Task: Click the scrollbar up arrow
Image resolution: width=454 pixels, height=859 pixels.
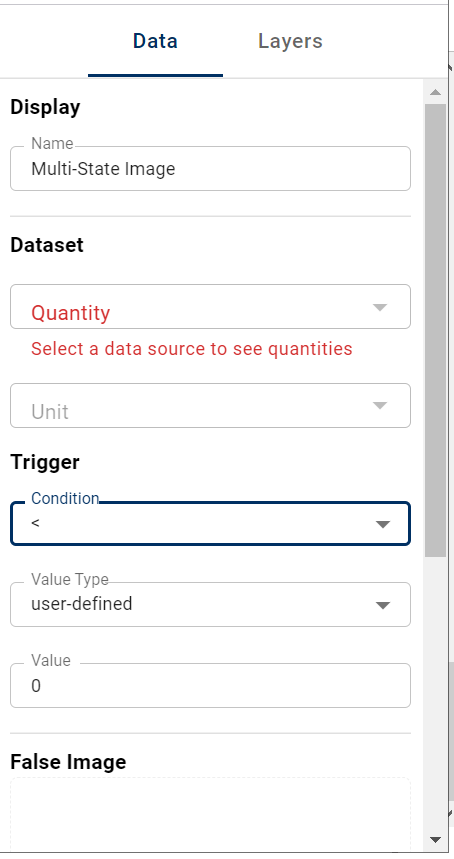Action: [x=436, y=92]
